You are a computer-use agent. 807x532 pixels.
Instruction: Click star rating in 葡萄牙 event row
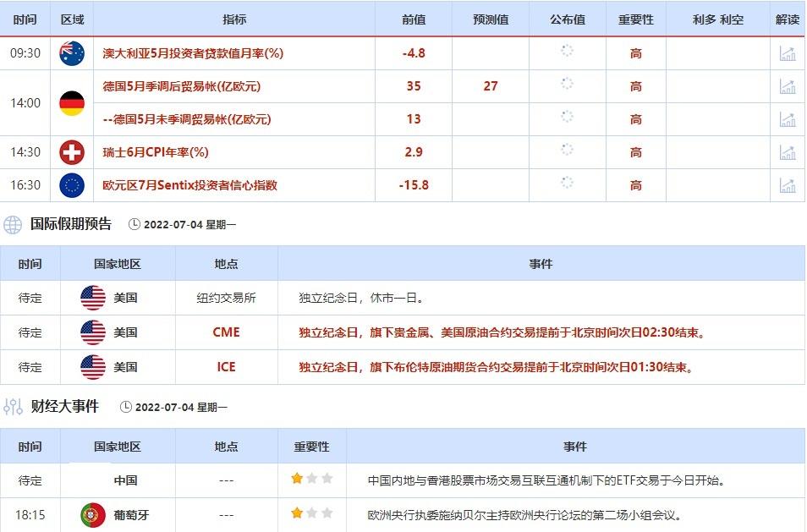pyautogui.click(x=312, y=513)
